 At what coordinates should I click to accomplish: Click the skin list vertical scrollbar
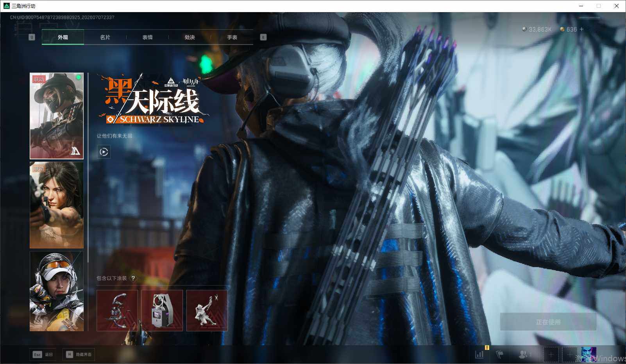coord(88,168)
